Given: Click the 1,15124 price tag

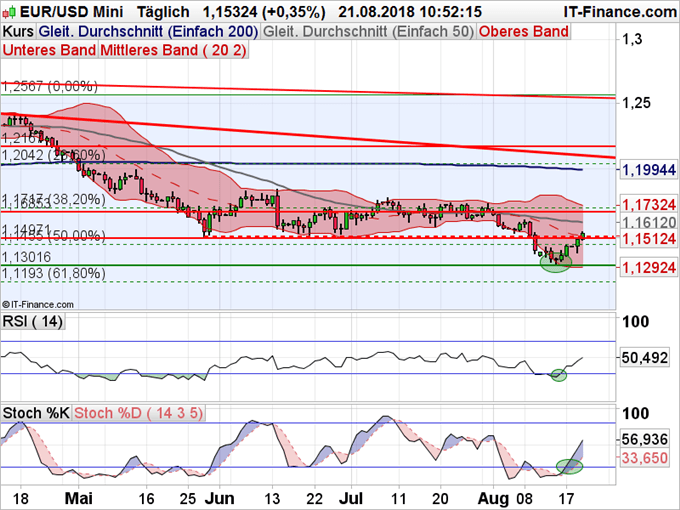Looking at the screenshot, I should coord(648,239).
